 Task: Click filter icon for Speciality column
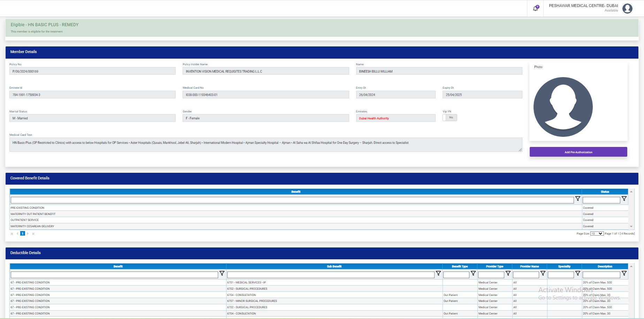577,274
